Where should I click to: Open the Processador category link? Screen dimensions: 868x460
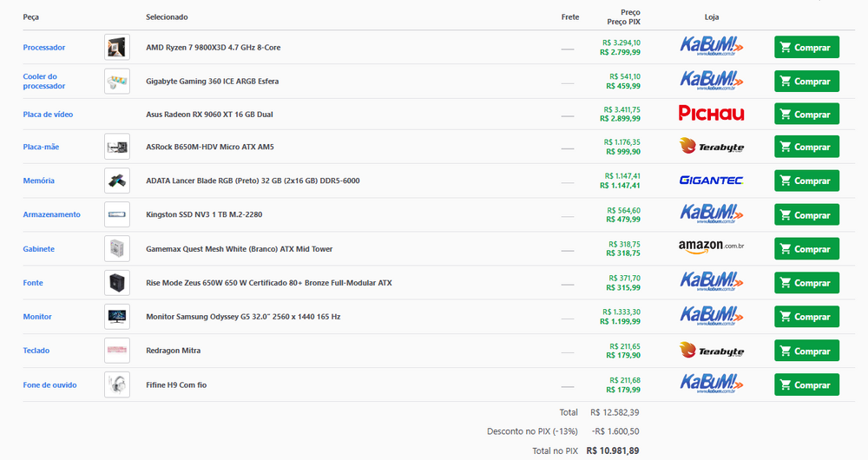click(x=44, y=47)
